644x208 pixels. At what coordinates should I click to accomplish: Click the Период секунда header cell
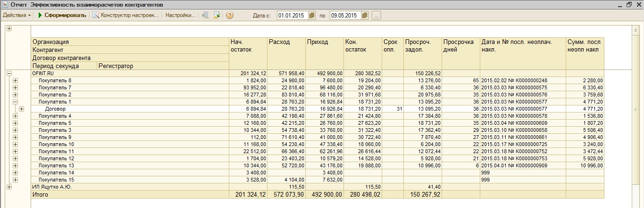tap(64, 66)
